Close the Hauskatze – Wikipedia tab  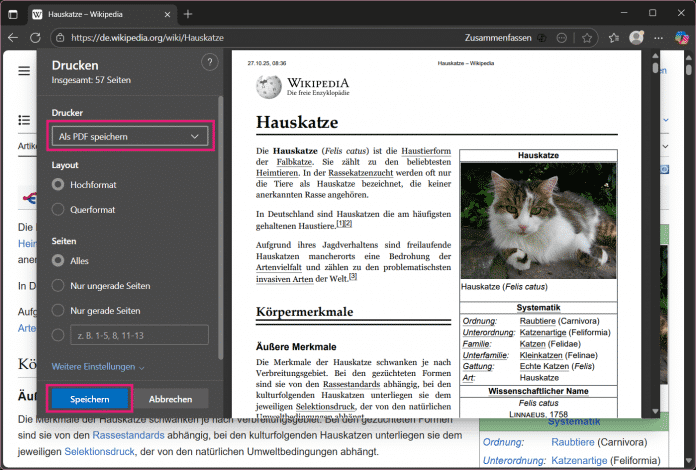tap(167, 15)
